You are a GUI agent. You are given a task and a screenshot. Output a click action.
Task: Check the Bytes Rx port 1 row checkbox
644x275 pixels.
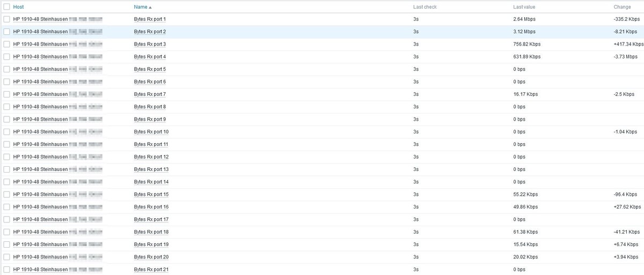click(6, 19)
